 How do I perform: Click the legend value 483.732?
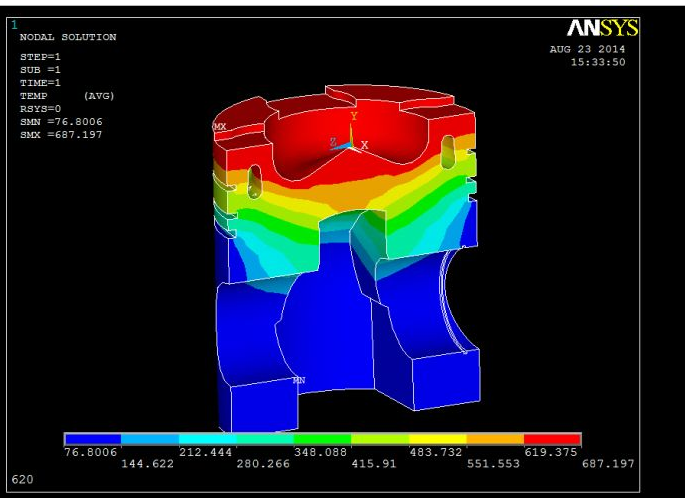tap(436, 452)
